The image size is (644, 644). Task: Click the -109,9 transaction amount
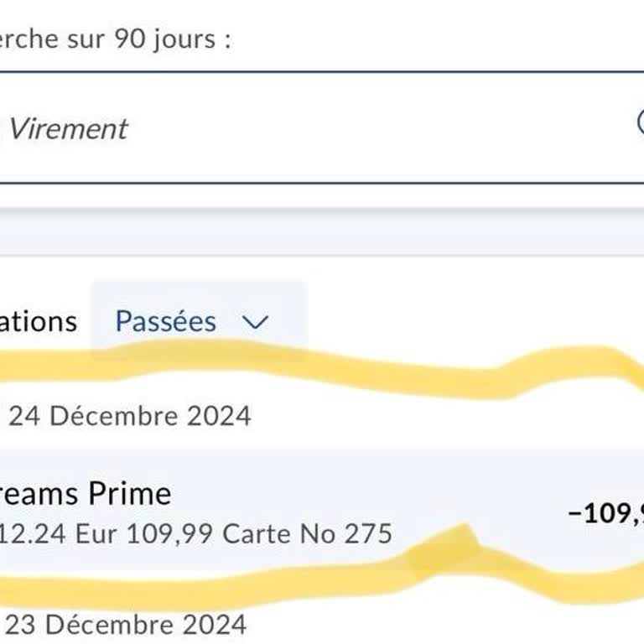(605, 512)
